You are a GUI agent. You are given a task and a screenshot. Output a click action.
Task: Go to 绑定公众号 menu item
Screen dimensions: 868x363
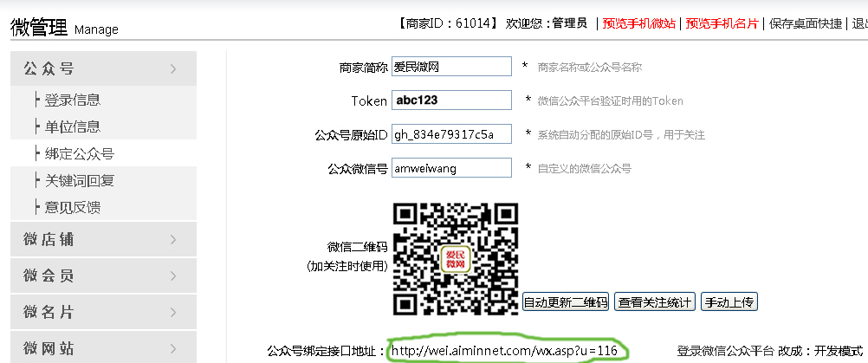click(x=80, y=153)
